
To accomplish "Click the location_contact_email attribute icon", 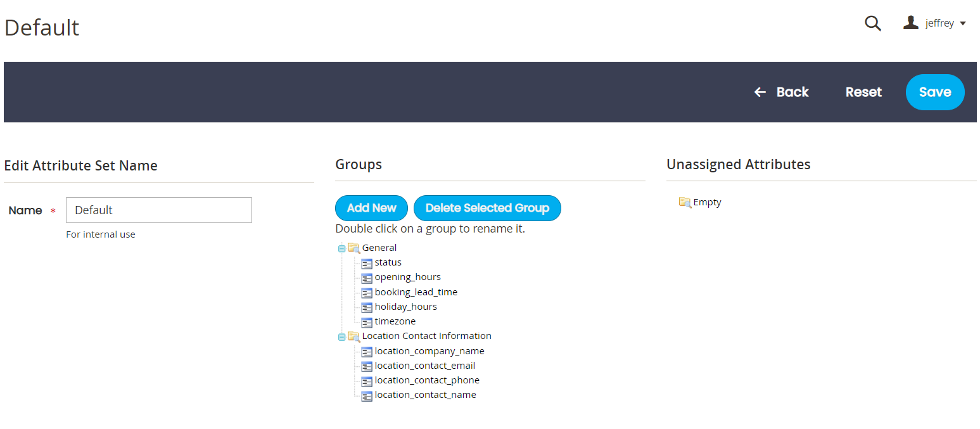I will [x=367, y=366].
